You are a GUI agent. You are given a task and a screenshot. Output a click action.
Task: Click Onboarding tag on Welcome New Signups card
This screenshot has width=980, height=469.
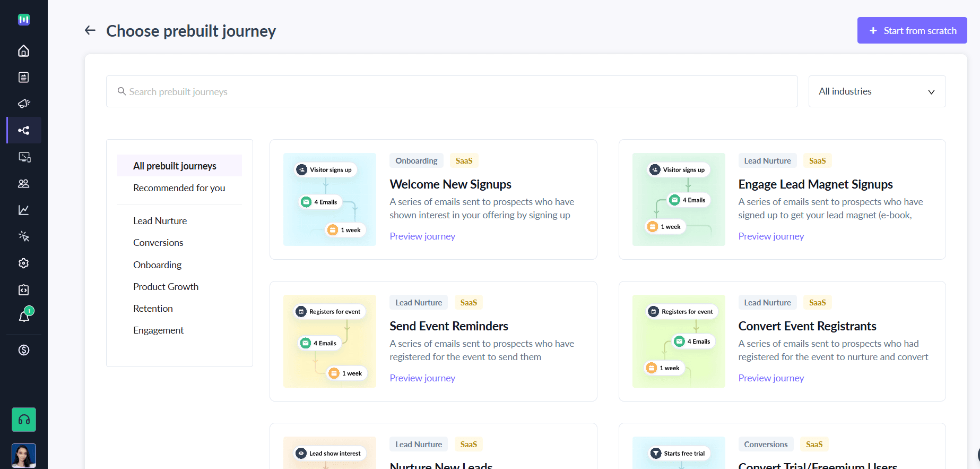click(x=417, y=161)
